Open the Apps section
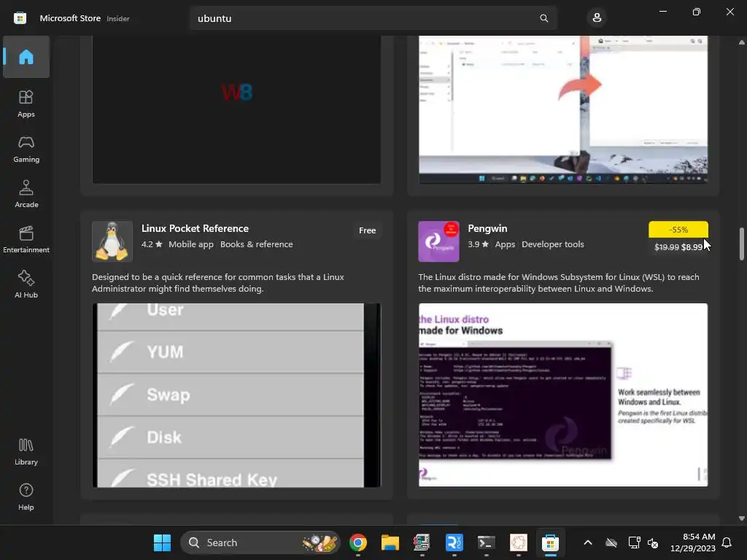747x560 pixels. click(x=26, y=104)
